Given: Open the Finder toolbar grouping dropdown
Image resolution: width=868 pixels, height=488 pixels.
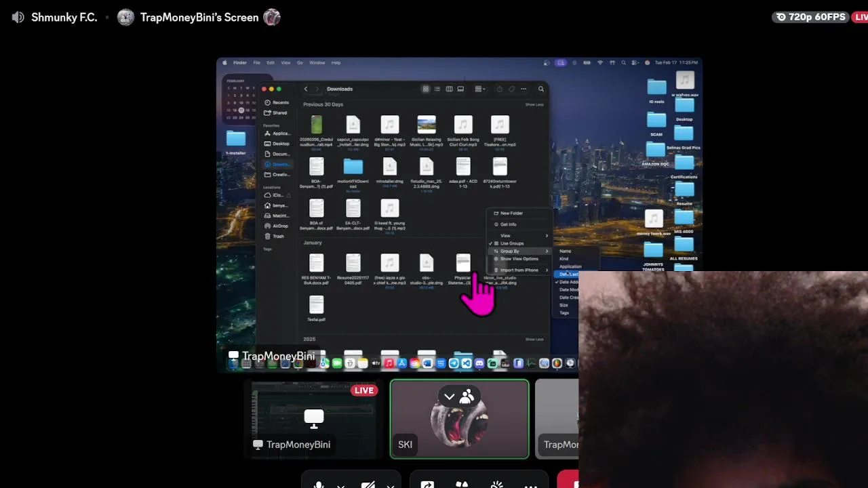Looking at the screenshot, I should point(480,89).
